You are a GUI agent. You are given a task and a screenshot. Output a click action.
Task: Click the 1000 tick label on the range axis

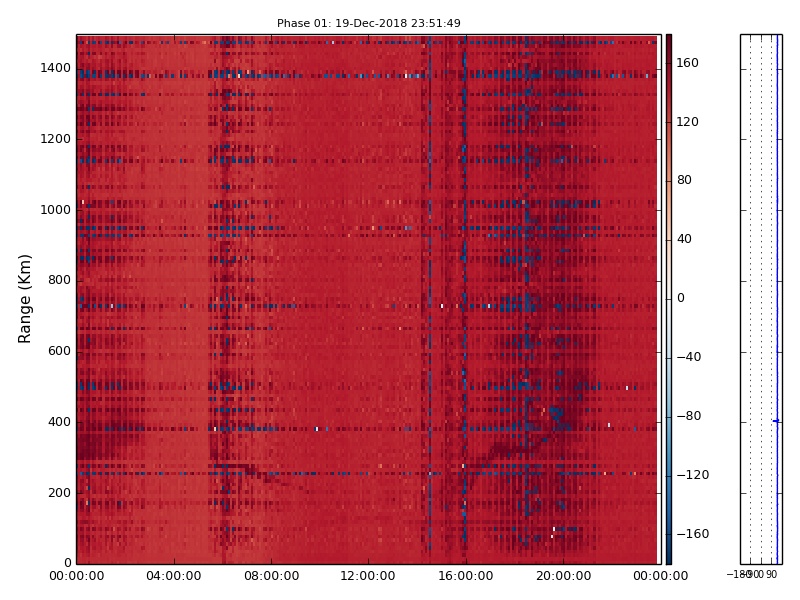55,210
